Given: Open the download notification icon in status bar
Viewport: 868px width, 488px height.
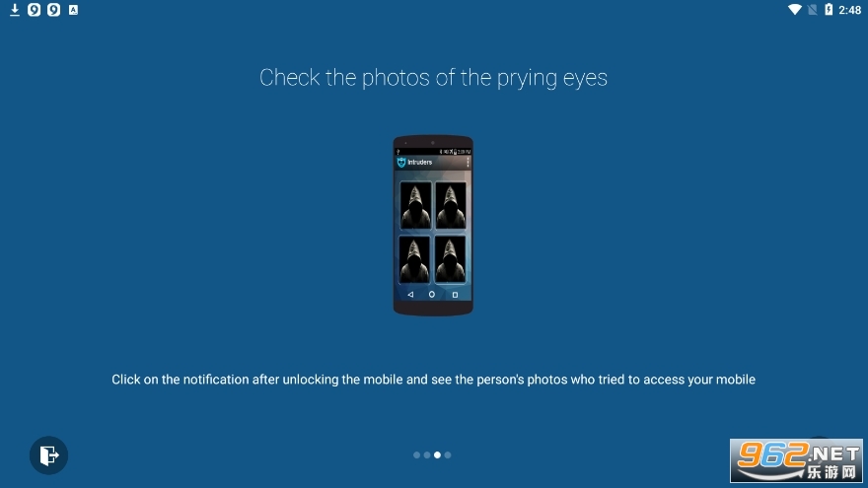Looking at the screenshot, I should pyautogui.click(x=15, y=10).
